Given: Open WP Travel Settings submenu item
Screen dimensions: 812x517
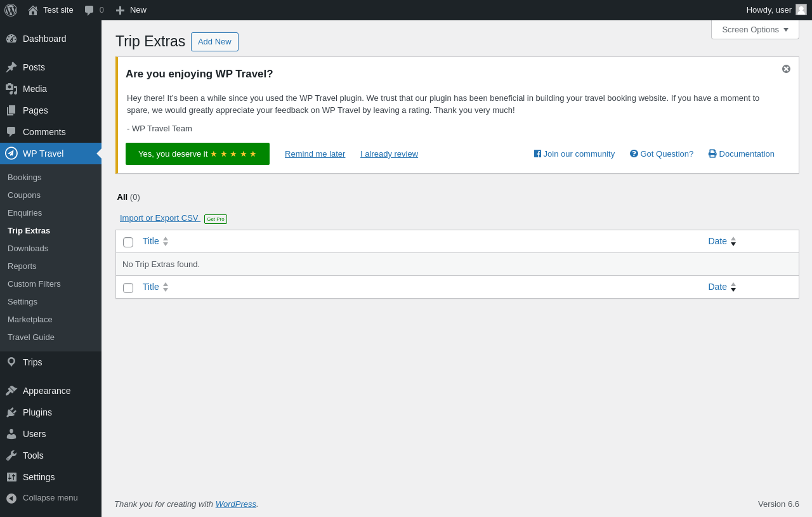Looking at the screenshot, I should 22,301.
